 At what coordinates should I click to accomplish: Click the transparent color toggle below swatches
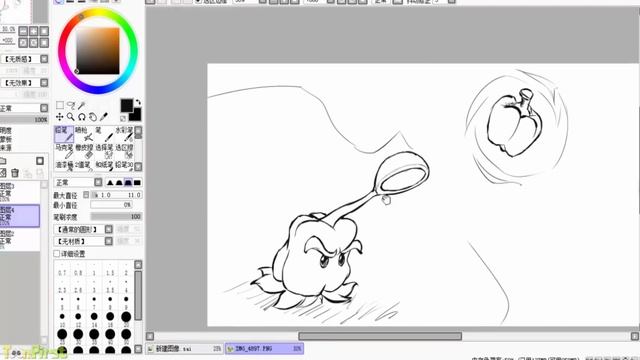click(x=123, y=118)
